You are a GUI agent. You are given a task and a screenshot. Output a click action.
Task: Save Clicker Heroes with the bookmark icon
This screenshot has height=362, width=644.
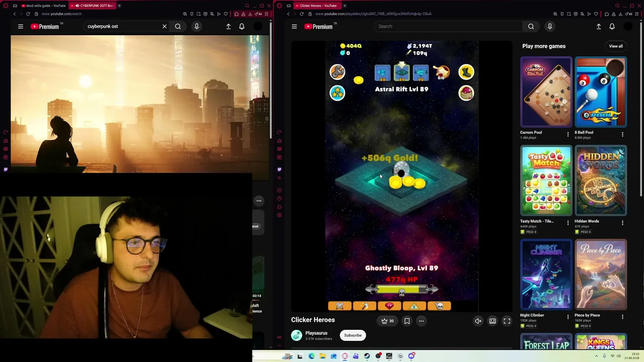(407, 321)
